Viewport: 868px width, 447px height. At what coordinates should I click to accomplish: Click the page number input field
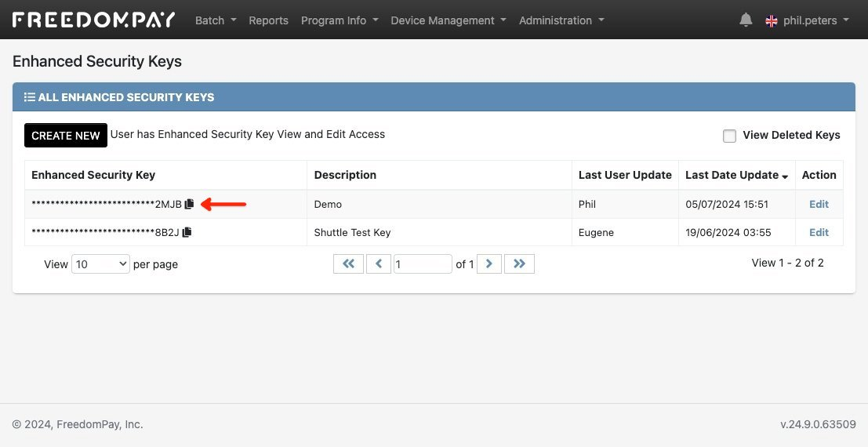(x=423, y=263)
